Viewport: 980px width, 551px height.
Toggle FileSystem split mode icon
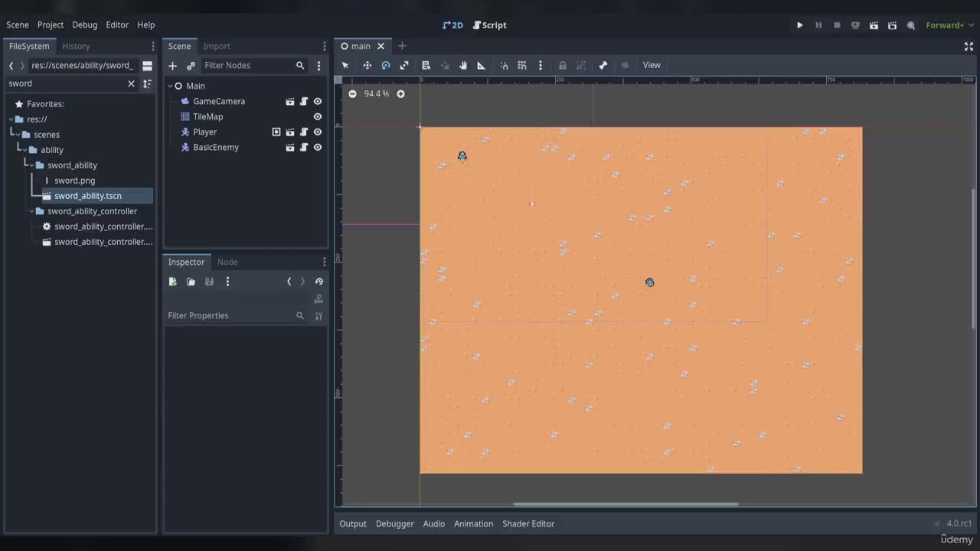(147, 66)
